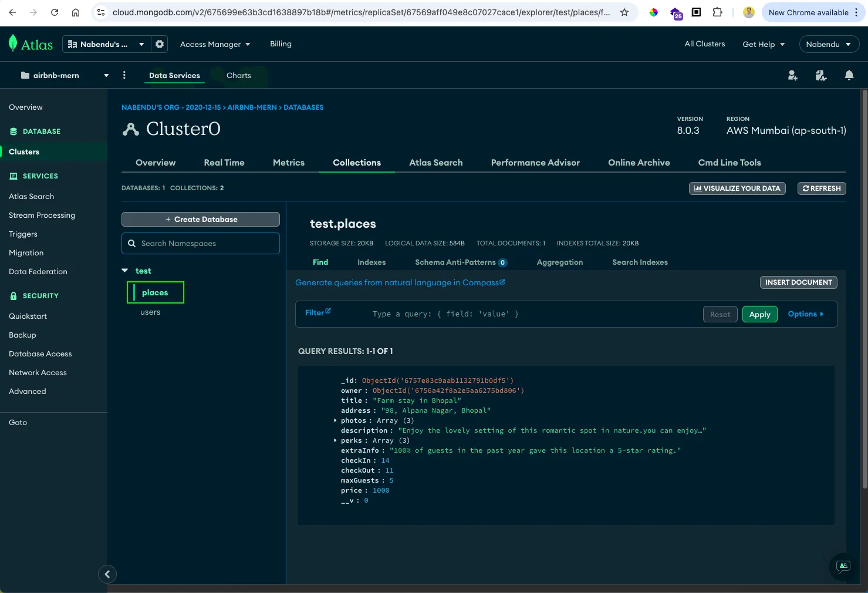Click the Filter external link icon
The image size is (868, 593).
(328, 311)
